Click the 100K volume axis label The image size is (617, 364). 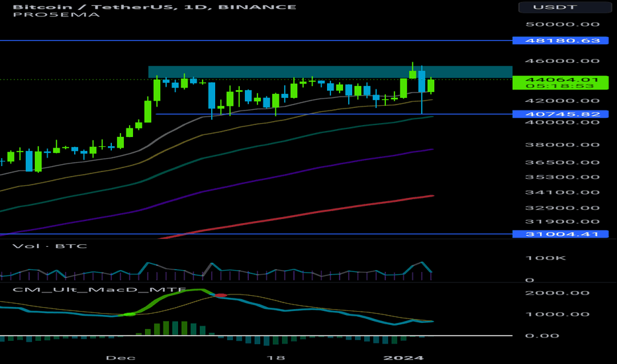546,258
